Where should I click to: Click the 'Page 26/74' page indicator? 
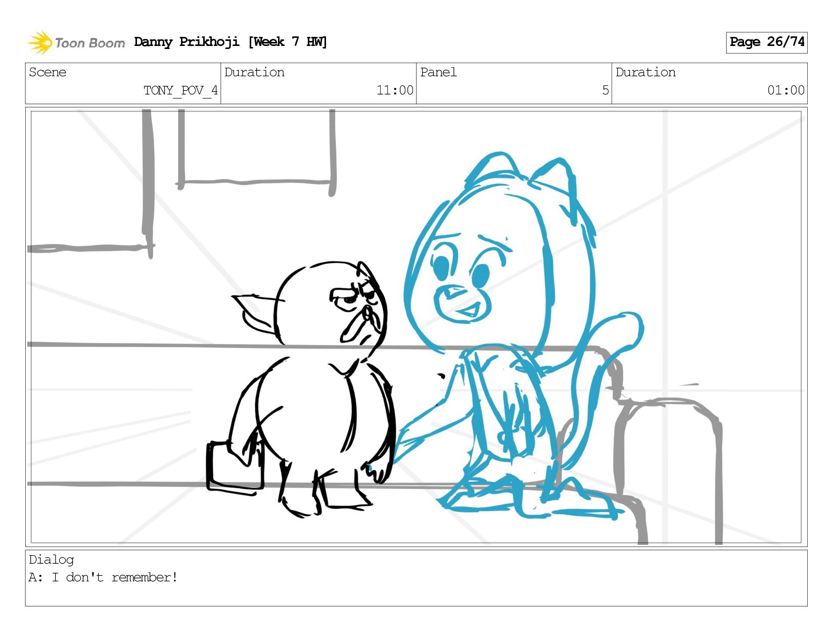pyautogui.click(x=766, y=42)
